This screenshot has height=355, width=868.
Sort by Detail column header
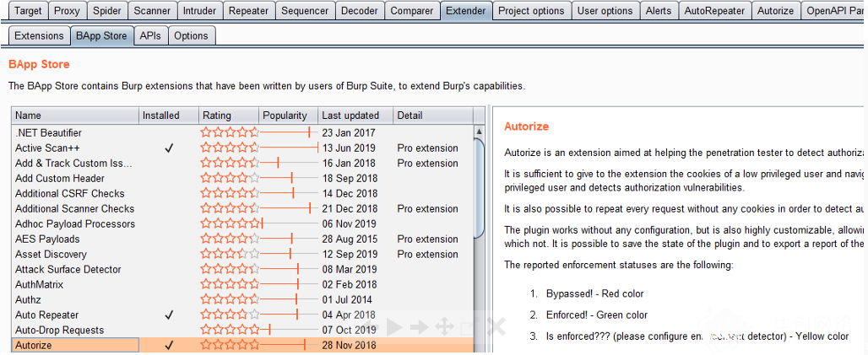[x=433, y=116]
